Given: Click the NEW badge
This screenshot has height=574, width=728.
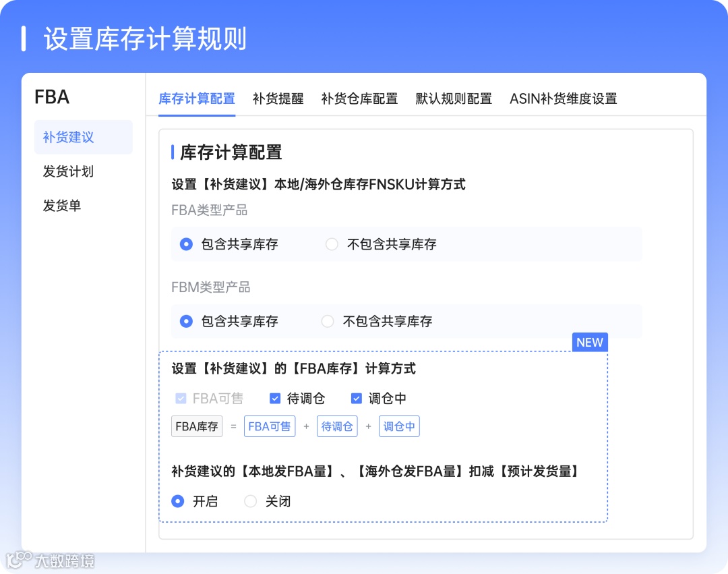Looking at the screenshot, I should click(x=590, y=342).
